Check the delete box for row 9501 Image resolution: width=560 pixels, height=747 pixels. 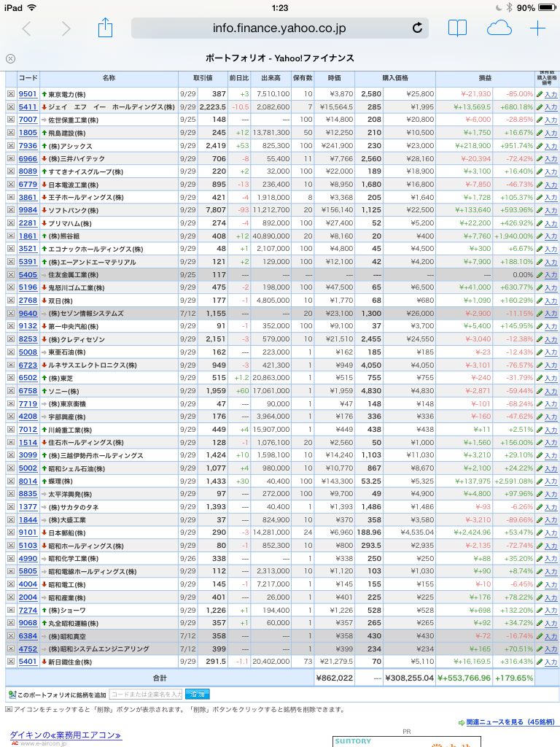tap(10, 94)
